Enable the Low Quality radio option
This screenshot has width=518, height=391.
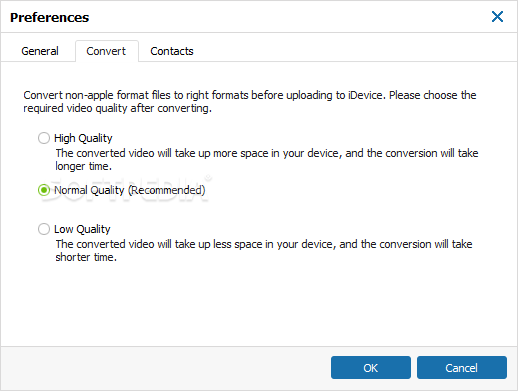(44, 229)
